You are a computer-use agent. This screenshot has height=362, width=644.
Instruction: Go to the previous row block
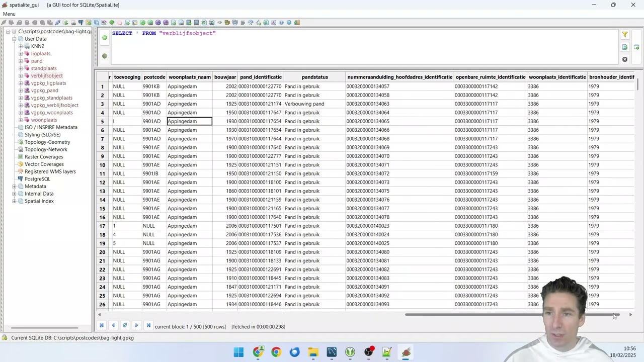(113, 326)
